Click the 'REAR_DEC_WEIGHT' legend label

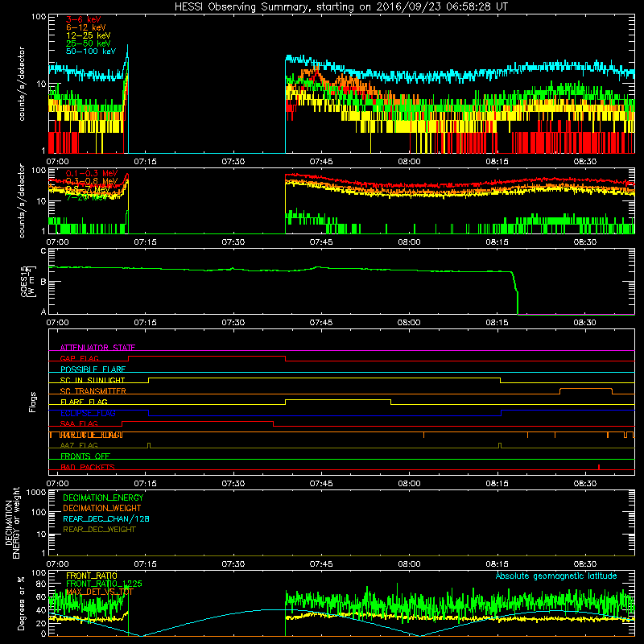coord(99,530)
